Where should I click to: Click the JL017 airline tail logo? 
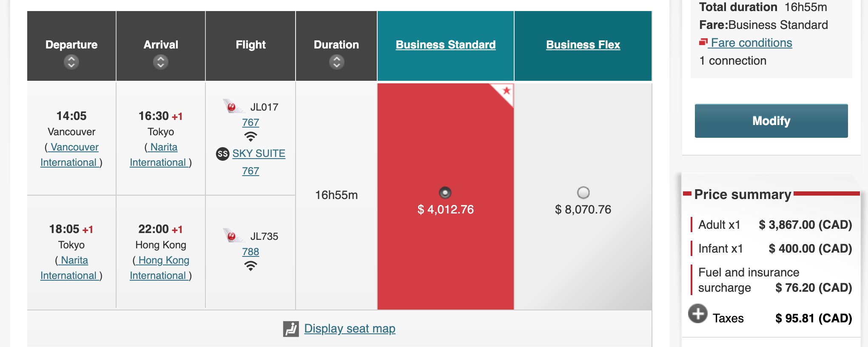coord(232,106)
